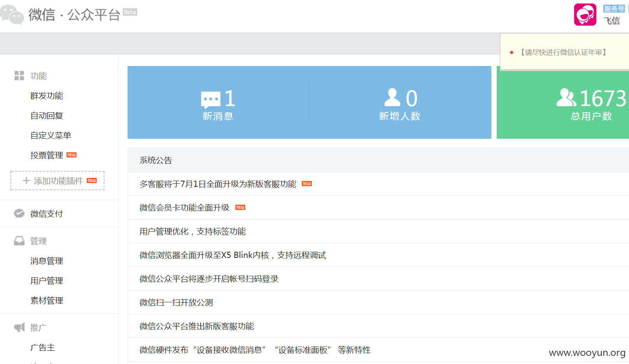Open announcement about X5 Blink内核 upgrade
This screenshot has width=629, height=364.
(233, 255)
